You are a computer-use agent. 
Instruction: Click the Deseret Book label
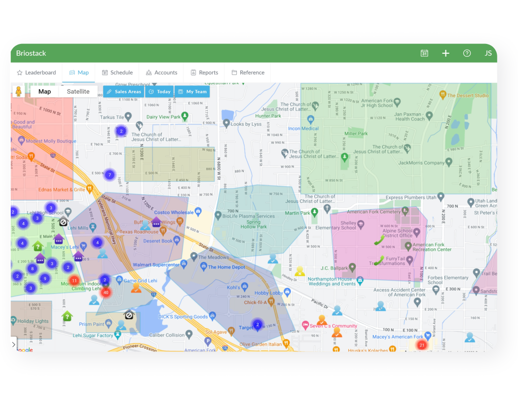click(x=158, y=241)
